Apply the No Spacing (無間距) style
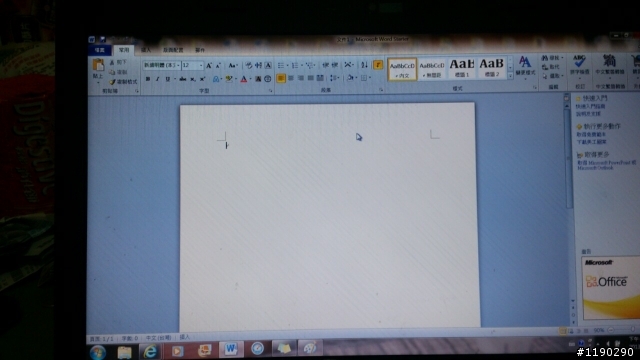This screenshot has width=640, height=360. tap(432, 69)
